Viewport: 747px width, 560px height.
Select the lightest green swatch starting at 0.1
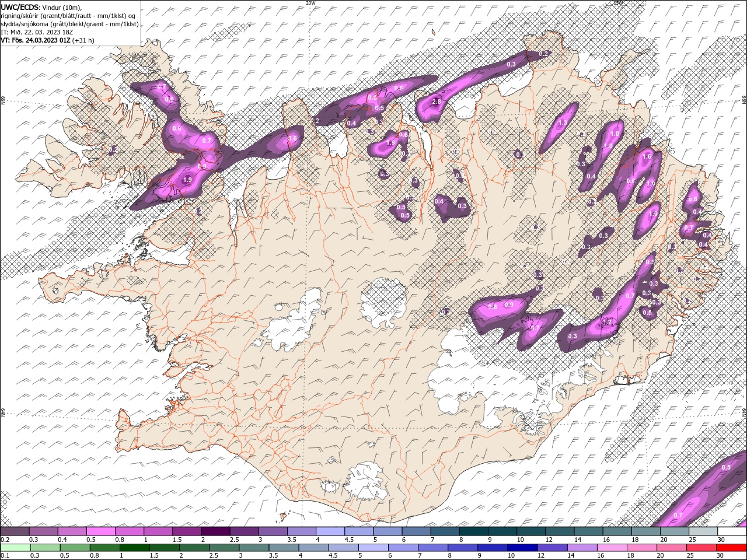point(15,548)
